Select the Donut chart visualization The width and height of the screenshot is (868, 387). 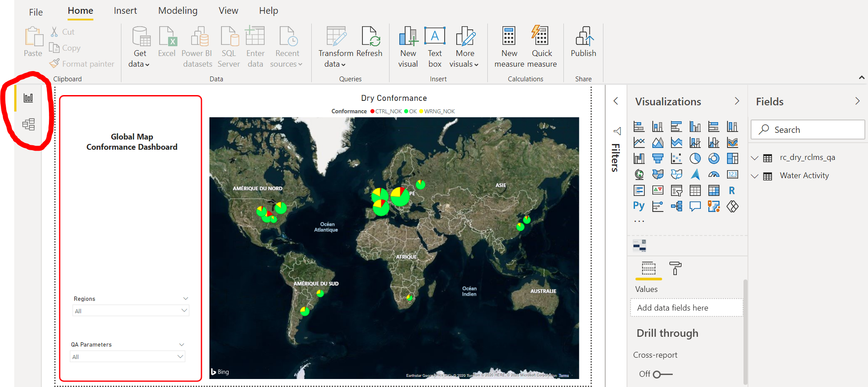(714, 158)
